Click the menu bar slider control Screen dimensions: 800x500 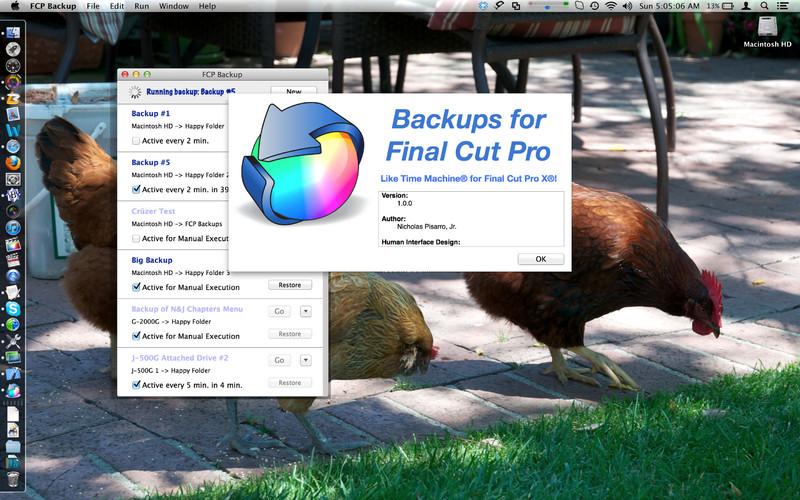[x=548, y=6]
